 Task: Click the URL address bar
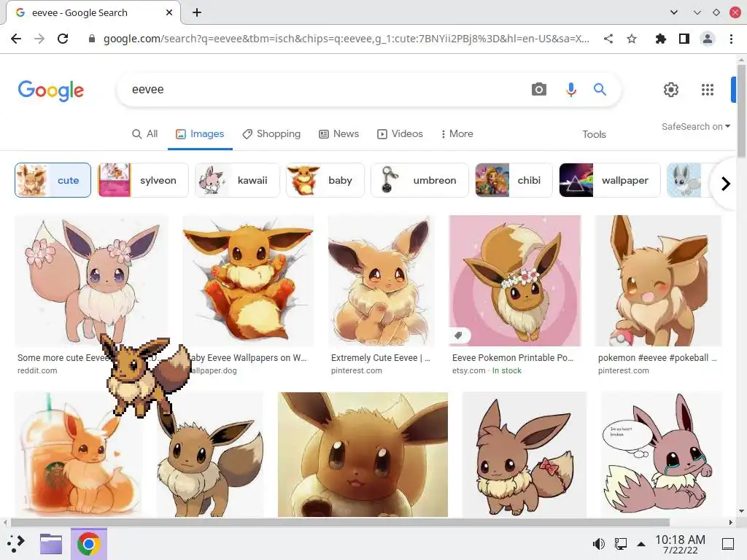coord(347,39)
